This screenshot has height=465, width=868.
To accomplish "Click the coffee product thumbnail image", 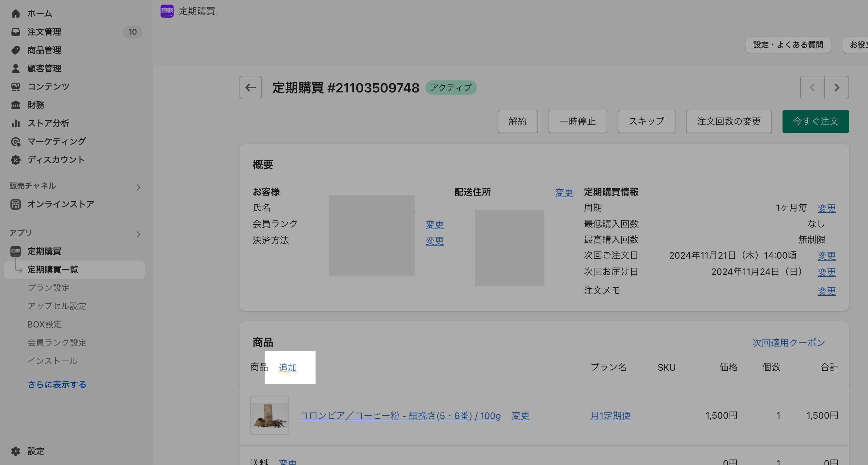I will pyautogui.click(x=269, y=415).
